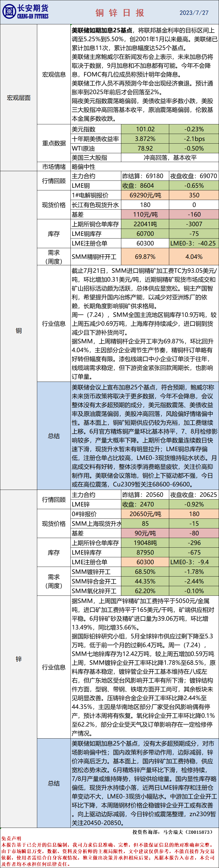
Task: Click the LME zinc change -0.92%
Action: click(x=194, y=504)
